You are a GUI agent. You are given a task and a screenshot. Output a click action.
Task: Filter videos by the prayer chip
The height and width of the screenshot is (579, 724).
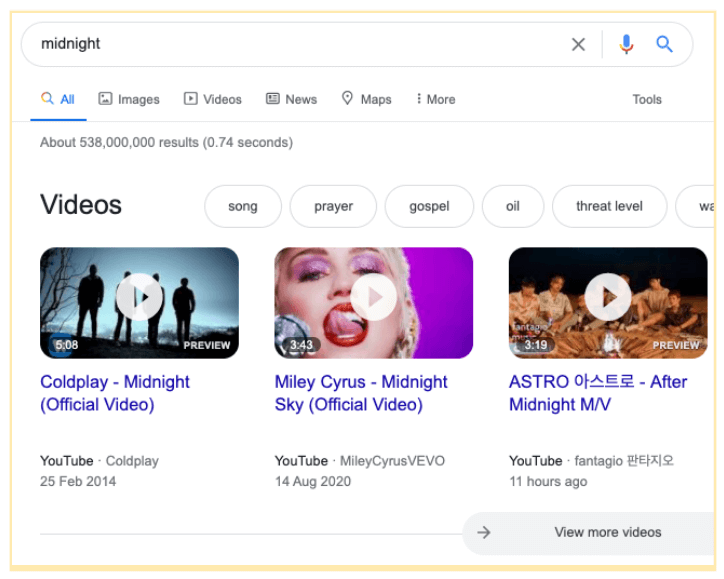pyautogui.click(x=333, y=206)
